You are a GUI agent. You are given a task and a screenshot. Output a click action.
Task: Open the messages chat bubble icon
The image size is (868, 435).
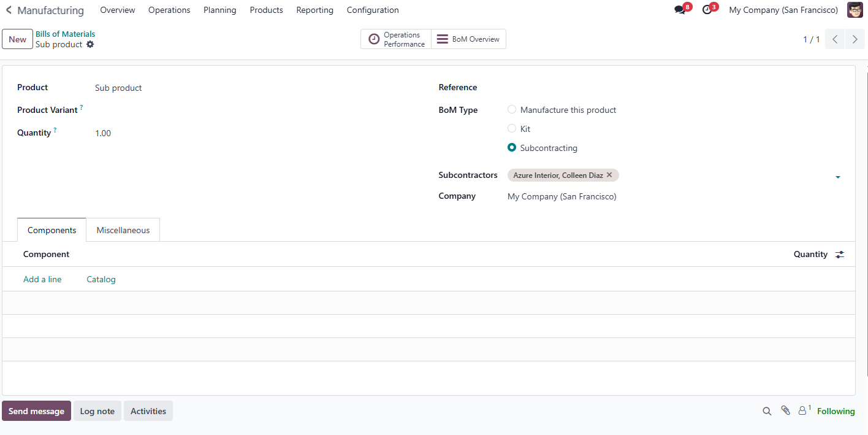[680, 10]
